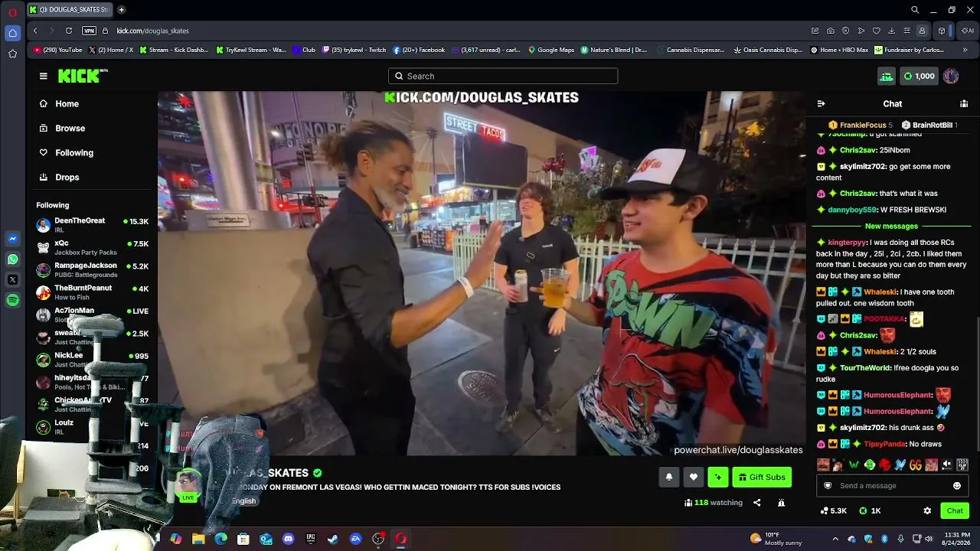Launch Discord from the taskbar
Image resolution: width=980 pixels, height=551 pixels.
[288, 539]
